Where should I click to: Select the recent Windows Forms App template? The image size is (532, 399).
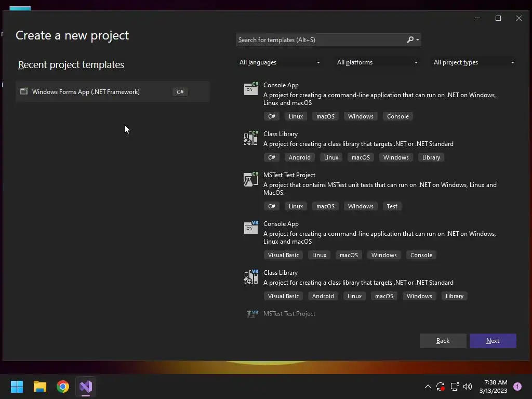point(113,91)
